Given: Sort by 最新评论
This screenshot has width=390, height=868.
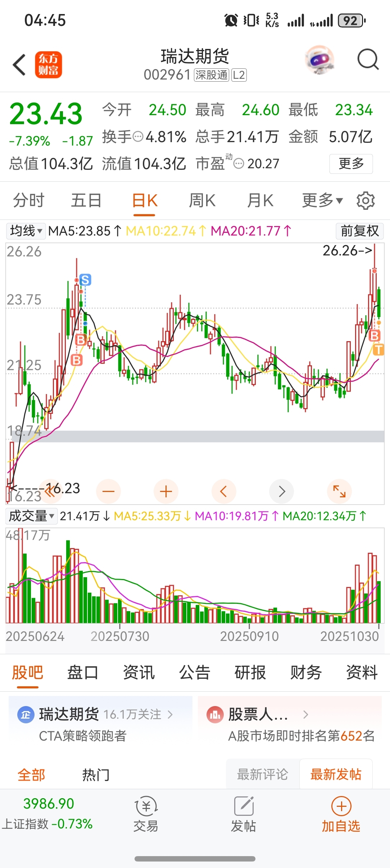Looking at the screenshot, I should coord(263,774).
